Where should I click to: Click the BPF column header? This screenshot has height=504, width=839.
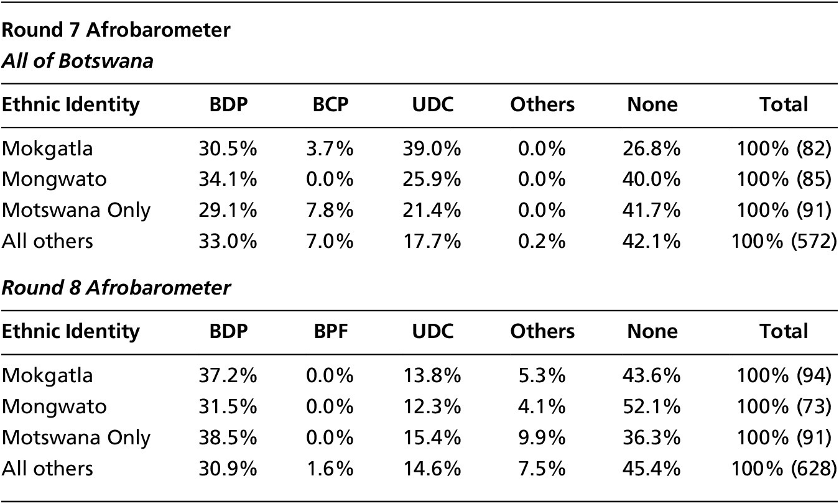coord(330,331)
